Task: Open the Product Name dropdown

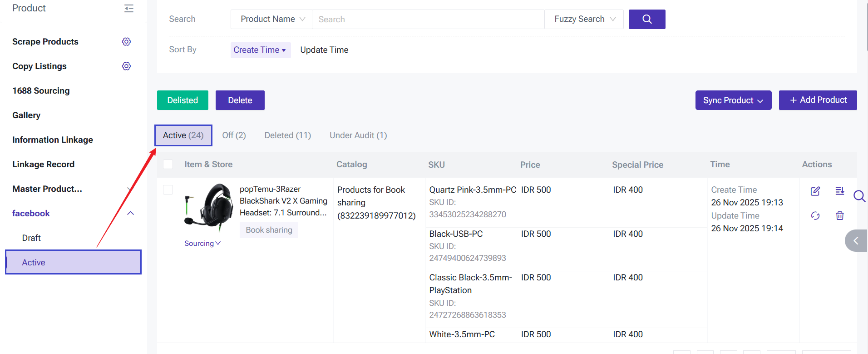Action: click(271, 19)
